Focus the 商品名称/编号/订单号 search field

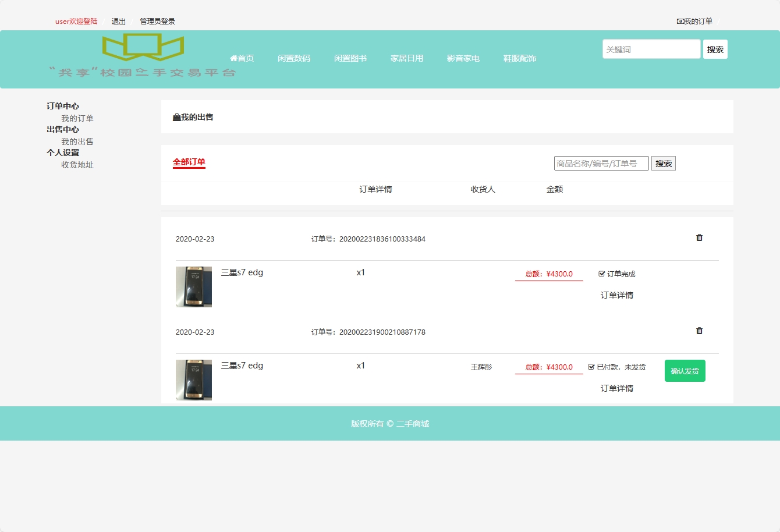(x=601, y=164)
